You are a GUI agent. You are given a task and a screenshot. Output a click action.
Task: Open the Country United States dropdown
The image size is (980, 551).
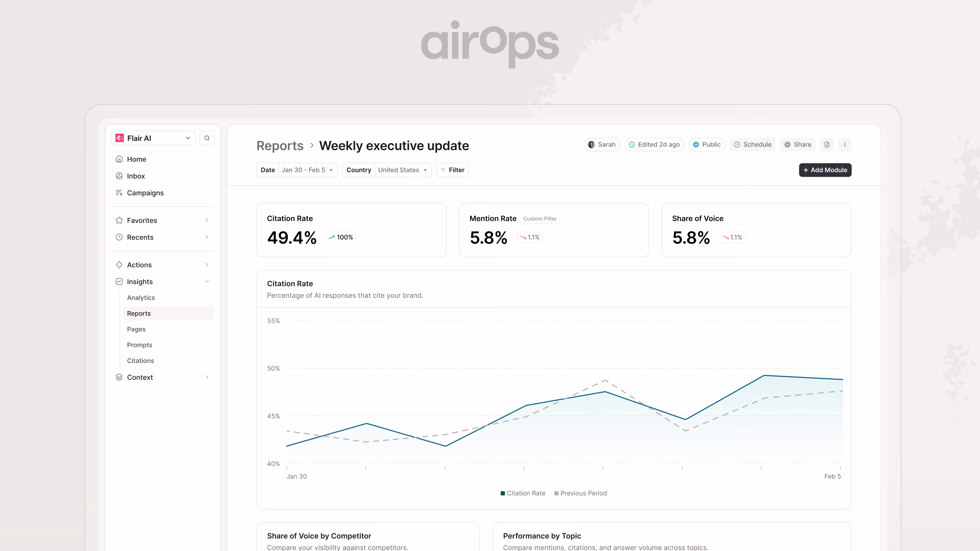pos(387,170)
